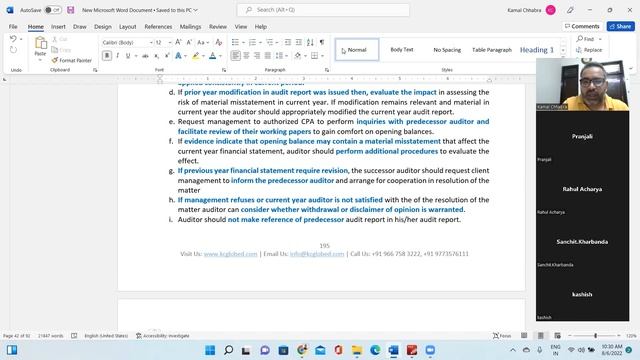Expand the Numbering list dropdown
The image size is (640, 360).
260,42
